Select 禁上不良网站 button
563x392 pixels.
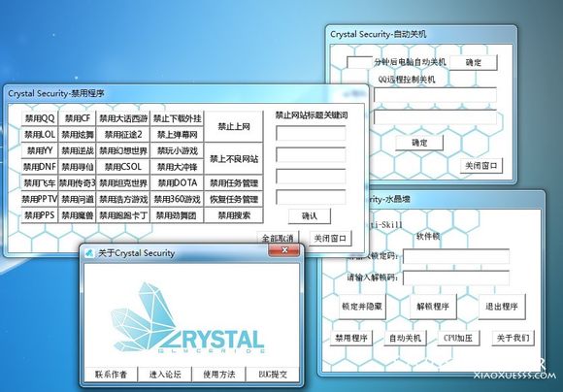point(234,159)
